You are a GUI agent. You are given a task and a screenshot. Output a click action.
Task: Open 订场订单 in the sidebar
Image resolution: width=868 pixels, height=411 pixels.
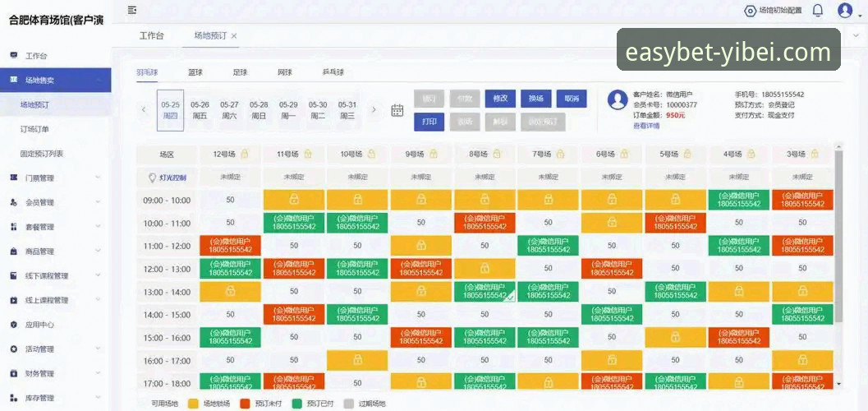click(34, 129)
